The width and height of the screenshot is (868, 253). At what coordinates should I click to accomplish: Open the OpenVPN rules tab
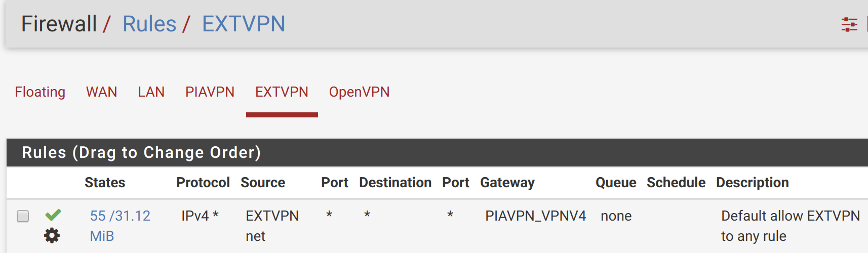click(359, 92)
